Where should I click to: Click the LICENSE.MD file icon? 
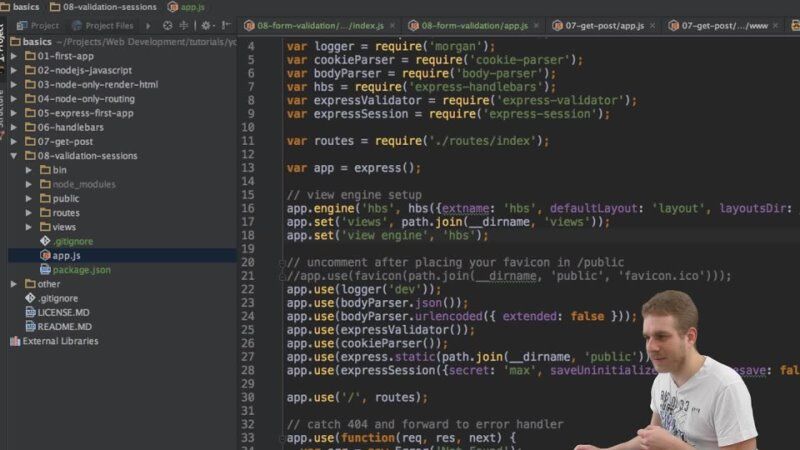pos(30,312)
